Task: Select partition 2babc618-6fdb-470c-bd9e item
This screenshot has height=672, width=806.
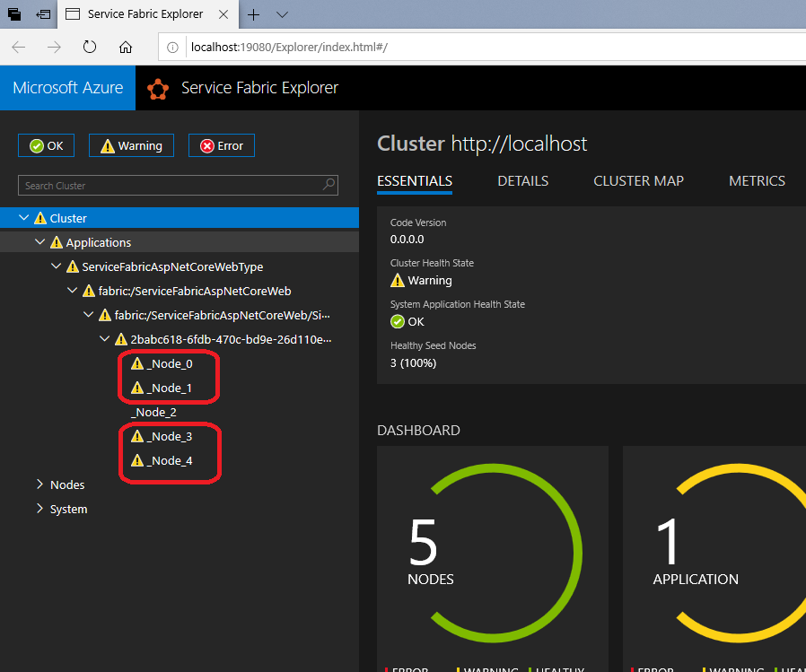Action: point(231,339)
